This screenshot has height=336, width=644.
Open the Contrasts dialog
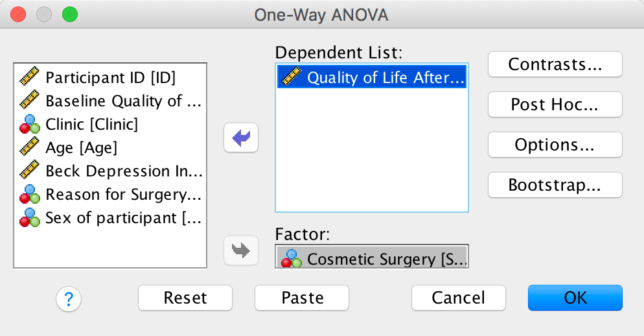[555, 64]
